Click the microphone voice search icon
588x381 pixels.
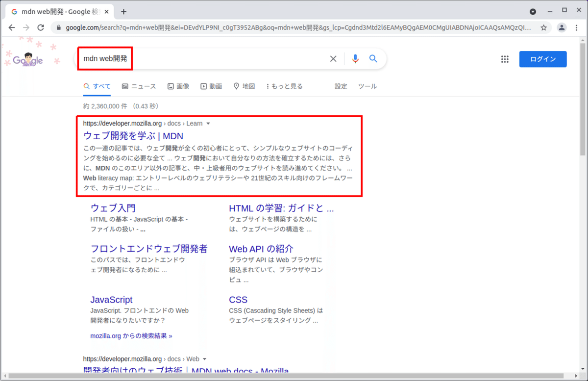[355, 58]
